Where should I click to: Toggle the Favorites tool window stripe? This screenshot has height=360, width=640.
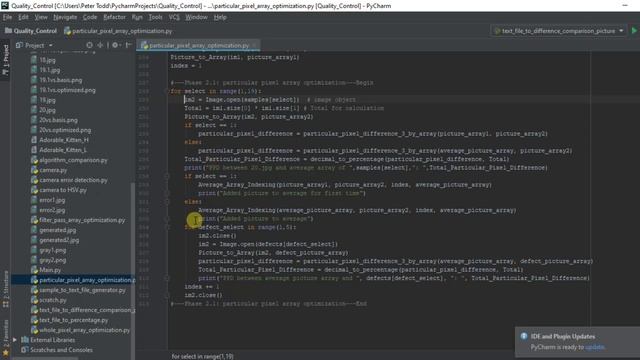coord(5,337)
